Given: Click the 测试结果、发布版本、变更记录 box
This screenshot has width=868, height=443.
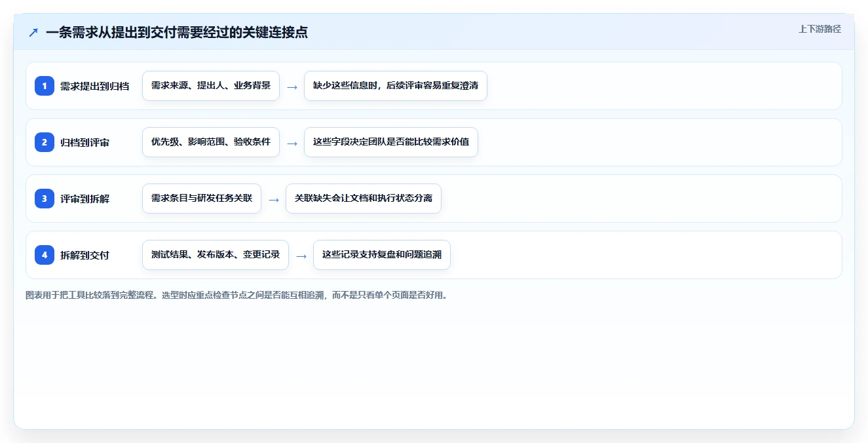Looking at the screenshot, I should click(216, 255).
